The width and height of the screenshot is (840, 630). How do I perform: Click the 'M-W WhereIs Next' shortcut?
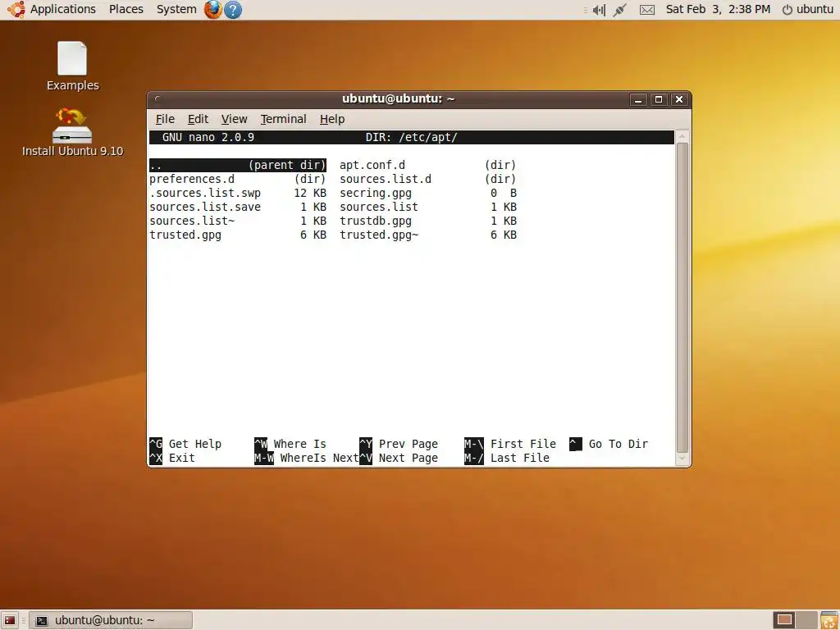[307, 458]
